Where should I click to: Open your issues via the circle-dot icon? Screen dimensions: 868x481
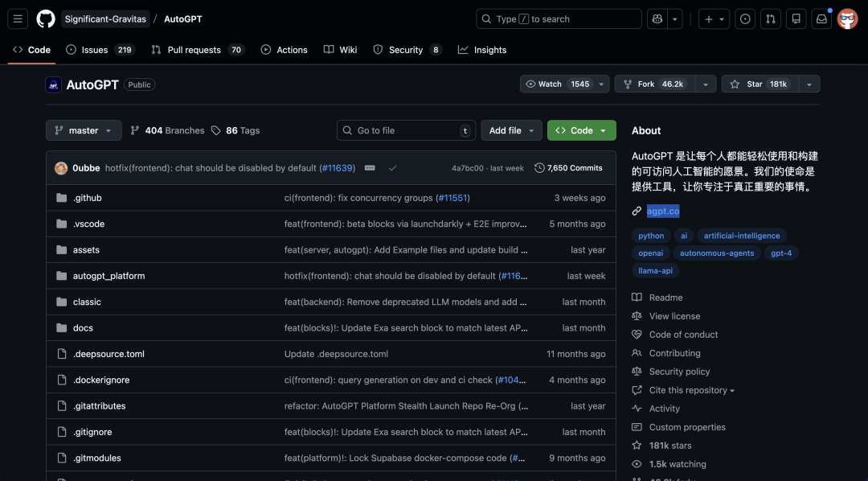pos(745,18)
